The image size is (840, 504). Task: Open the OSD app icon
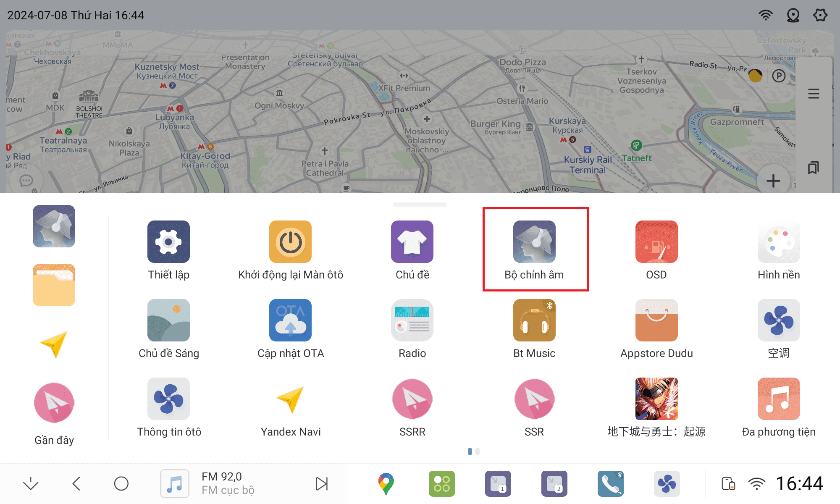pos(656,242)
